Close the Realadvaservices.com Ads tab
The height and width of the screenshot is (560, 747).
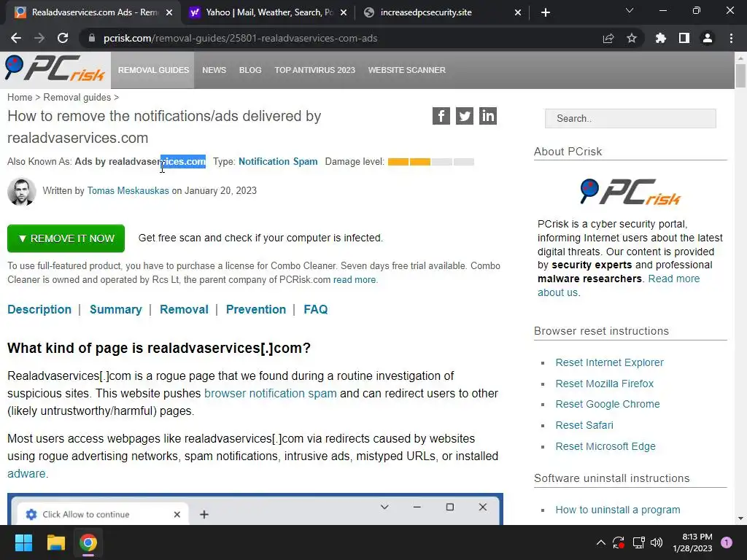click(x=169, y=13)
